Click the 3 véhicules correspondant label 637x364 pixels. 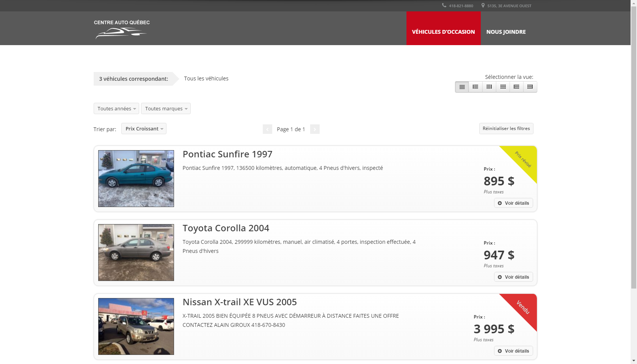(133, 79)
